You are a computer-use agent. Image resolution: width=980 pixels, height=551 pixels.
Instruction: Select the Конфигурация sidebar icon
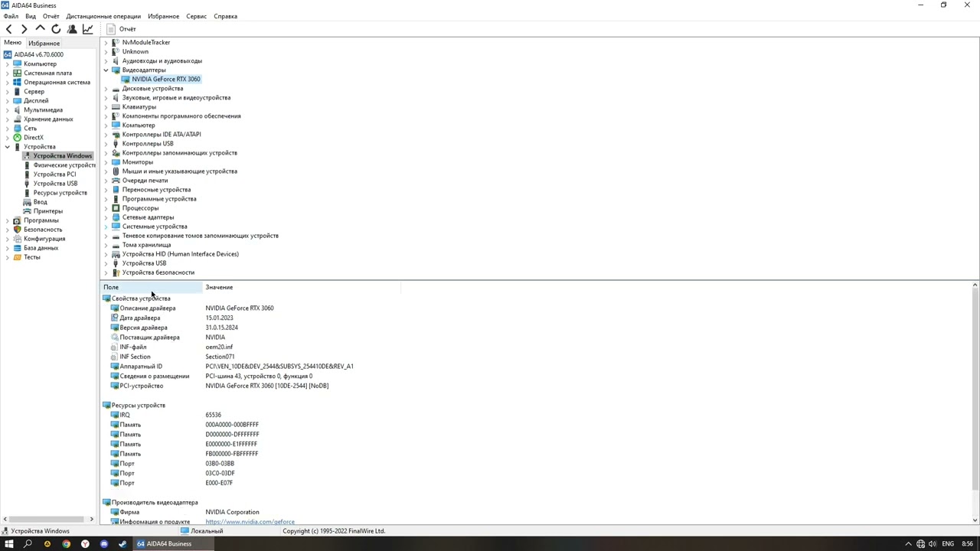(17, 239)
